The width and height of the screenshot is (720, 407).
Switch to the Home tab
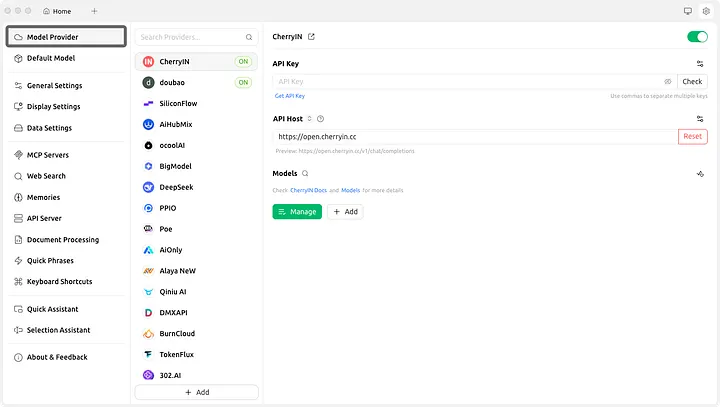(57, 11)
